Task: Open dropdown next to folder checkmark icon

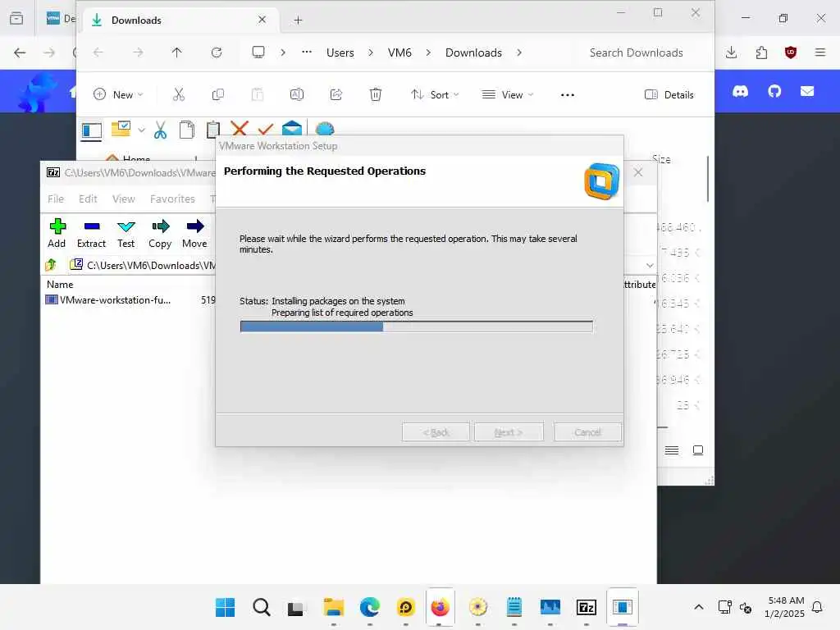Action: point(141,130)
